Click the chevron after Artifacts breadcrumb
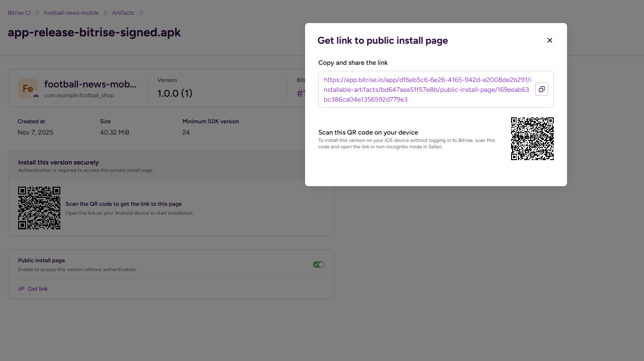This screenshot has height=361, width=644. [141, 13]
